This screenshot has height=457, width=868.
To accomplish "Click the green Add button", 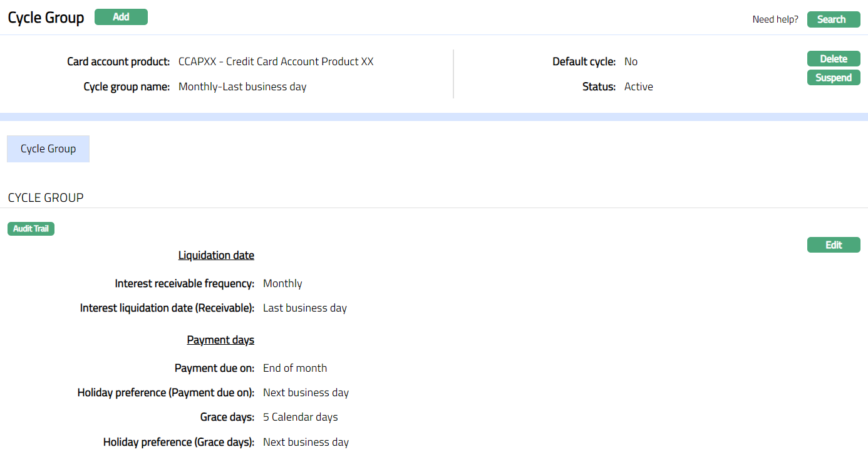I will pyautogui.click(x=121, y=17).
